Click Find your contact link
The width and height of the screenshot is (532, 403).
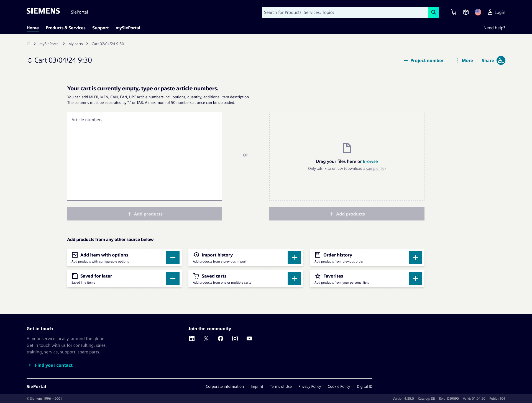click(50, 365)
